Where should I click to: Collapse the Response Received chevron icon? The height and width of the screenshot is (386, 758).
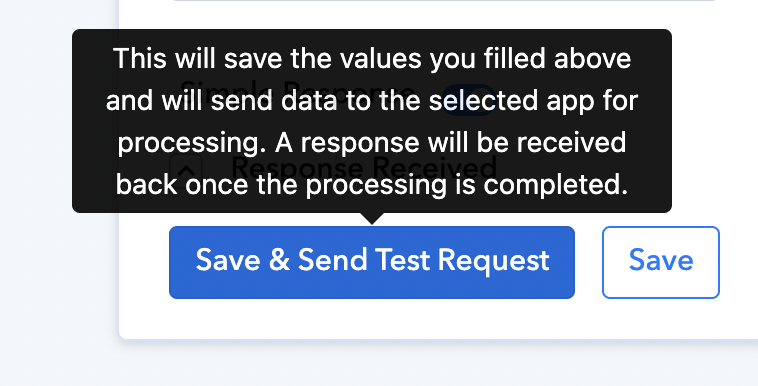[x=186, y=170]
